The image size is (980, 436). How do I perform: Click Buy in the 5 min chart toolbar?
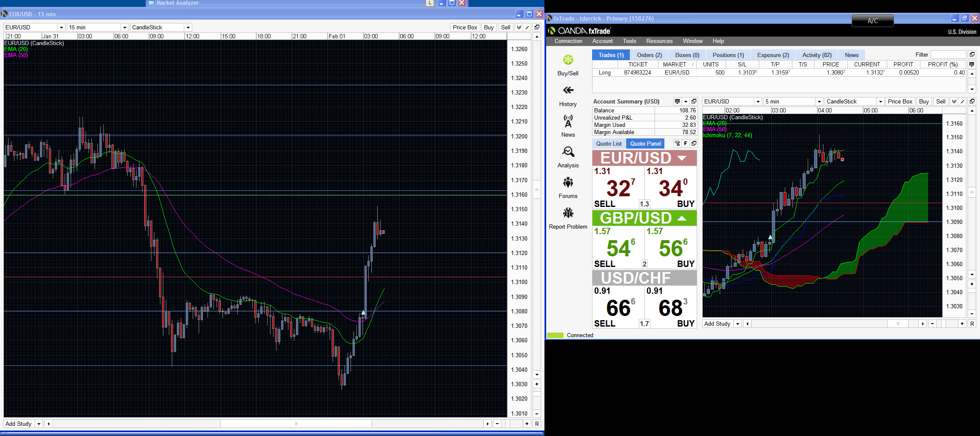pyautogui.click(x=923, y=101)
